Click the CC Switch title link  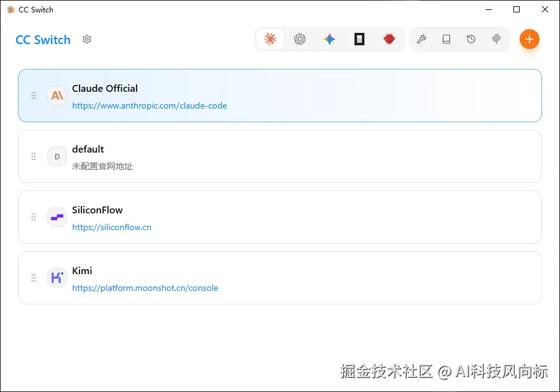(43, 40)
